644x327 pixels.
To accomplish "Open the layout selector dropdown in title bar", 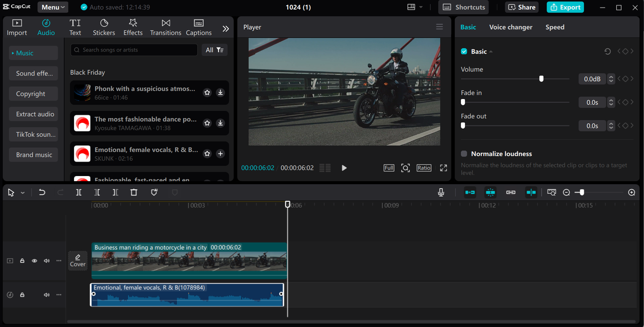I will coord(415,7).
